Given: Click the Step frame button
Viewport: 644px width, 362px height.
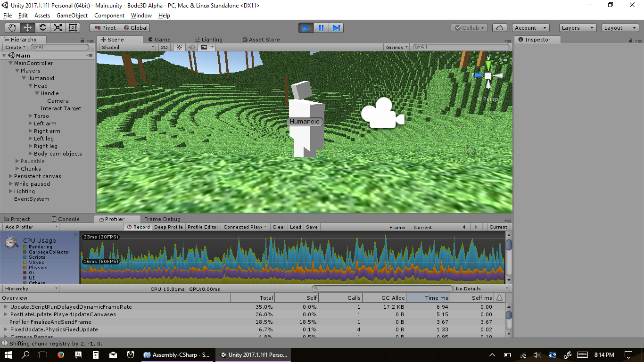Looking at the screenshot, I should pyautogui.click(x=336, y=28).
